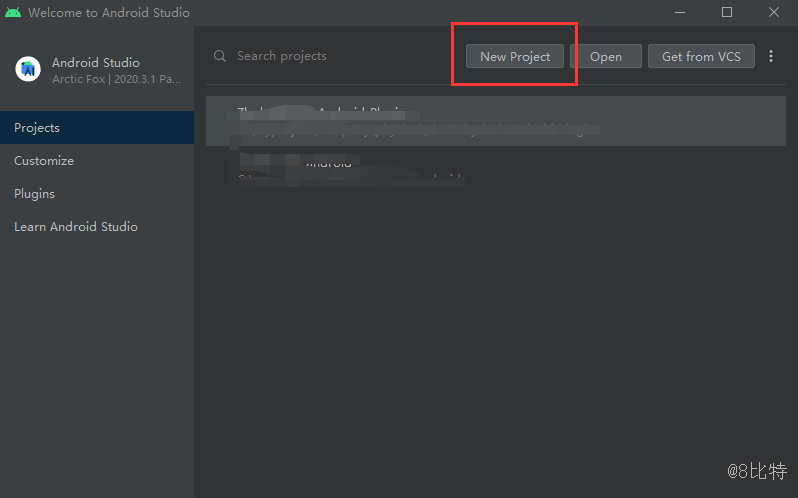The height and width of the screenshot is (498, 798).
Task: Click the Android Studio logo in sidebar
Action: (28, 69)
